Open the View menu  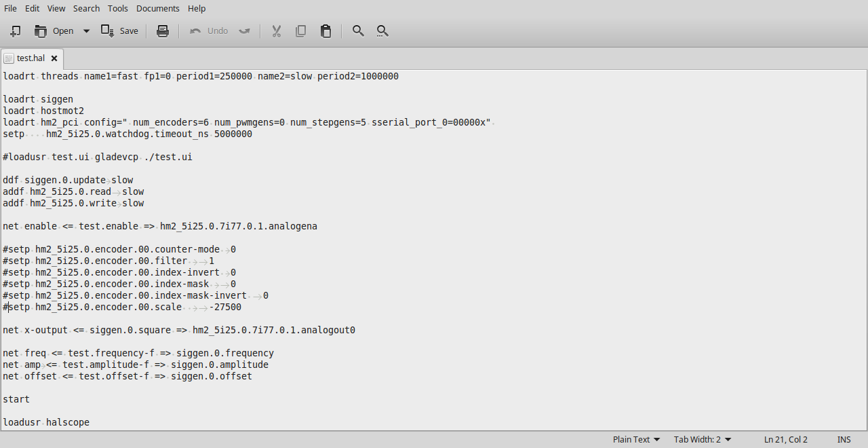(56, 8)
